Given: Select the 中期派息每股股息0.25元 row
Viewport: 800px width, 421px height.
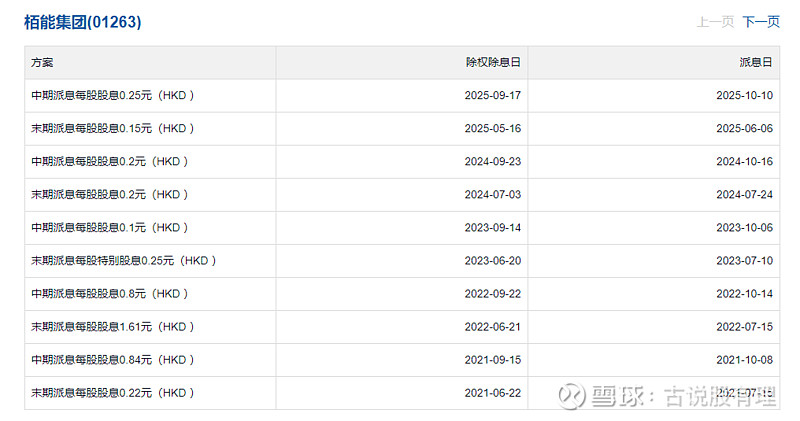Looking at the screenshot, I should click(112, 96).
